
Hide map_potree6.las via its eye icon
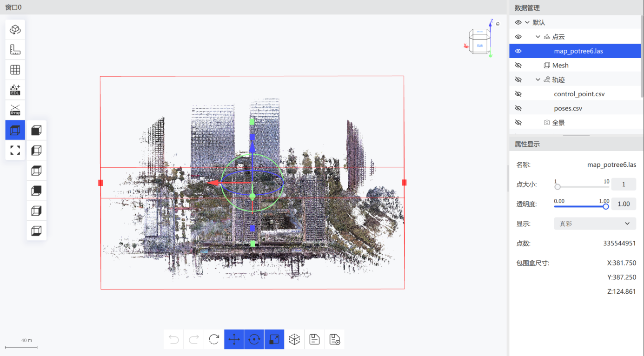tap(518, 51)
